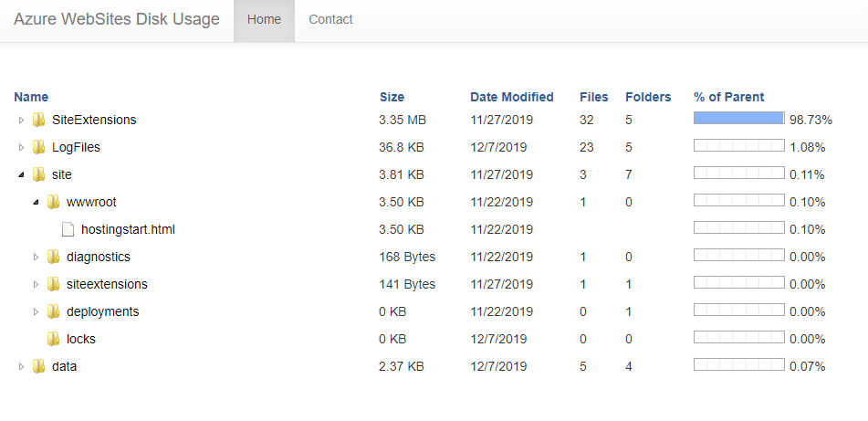Click the hostingstart.html file icon

(68, 229)
